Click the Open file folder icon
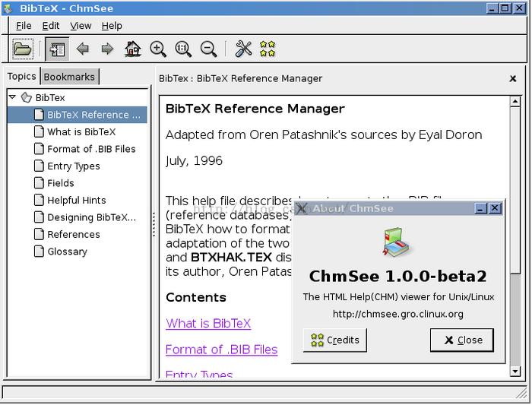The width and height of the screenshot is (532, 405). pyautogui.click(x=23, y=49)
